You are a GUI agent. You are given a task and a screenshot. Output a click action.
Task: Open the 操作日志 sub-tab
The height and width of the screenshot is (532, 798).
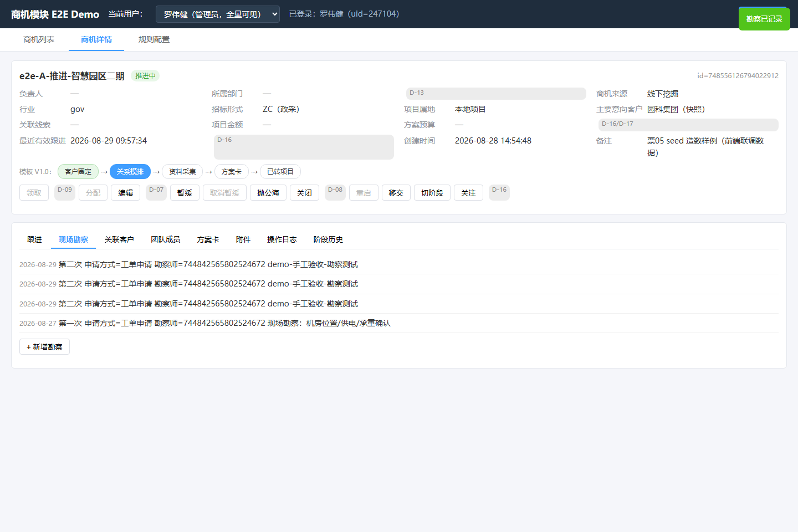282,239
